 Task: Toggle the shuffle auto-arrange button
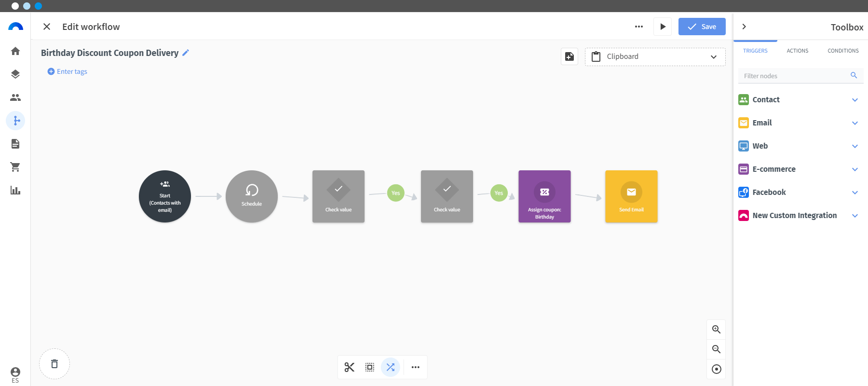pos(391,367)
